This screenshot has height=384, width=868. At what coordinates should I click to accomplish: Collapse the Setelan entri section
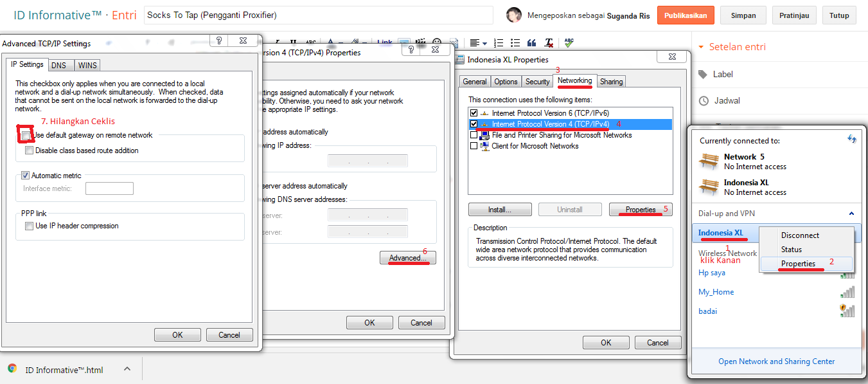[x=700, y=47]
